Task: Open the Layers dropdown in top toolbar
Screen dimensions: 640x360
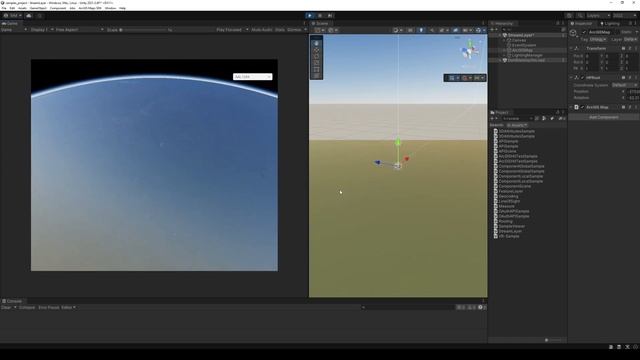Action: 598,16
